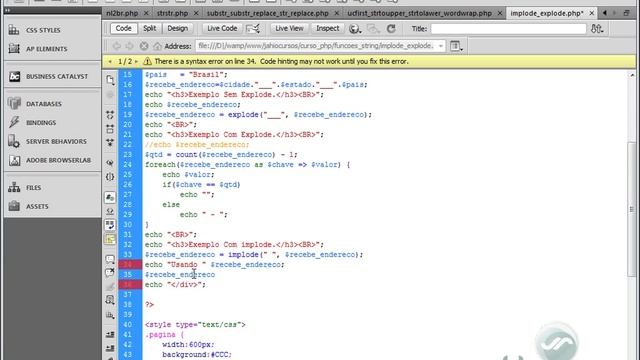This screenshot has width=640, height=360.
Task: Close the nl2br.php tab
Action: [146, 13]
